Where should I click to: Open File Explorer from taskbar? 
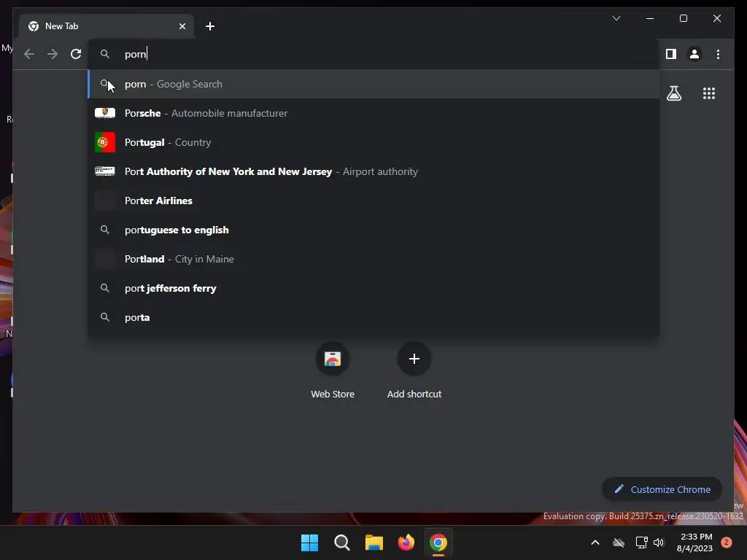(374, 542)
